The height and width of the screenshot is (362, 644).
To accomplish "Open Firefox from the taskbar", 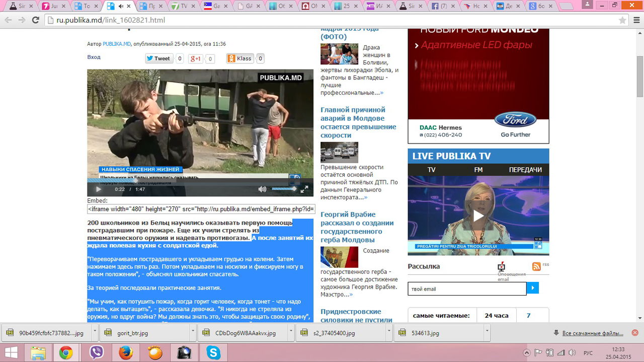I will coord(126,352).
